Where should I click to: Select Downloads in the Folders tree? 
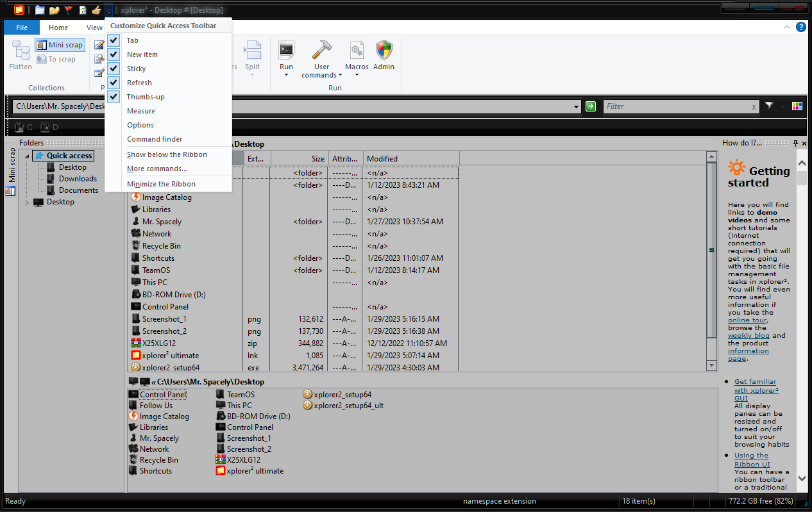(78, 179)
